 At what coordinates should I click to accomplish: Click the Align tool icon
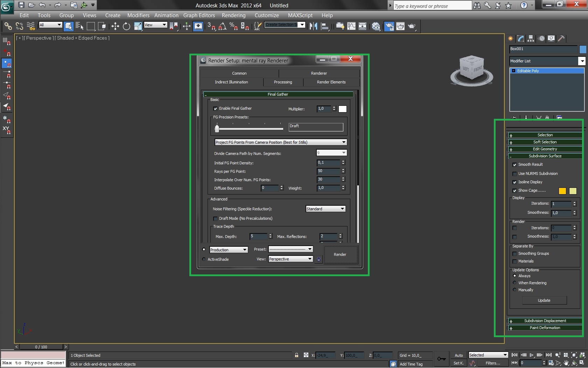pos(325,26)
